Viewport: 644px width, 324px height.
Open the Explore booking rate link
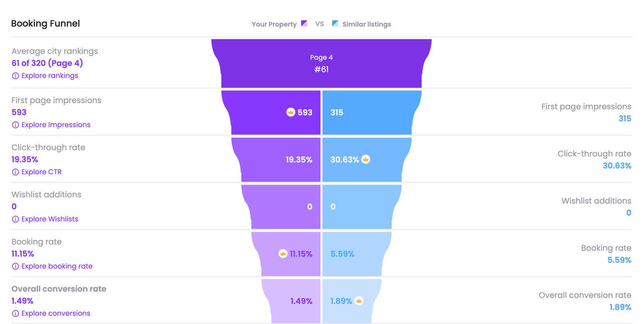point(57,266)
